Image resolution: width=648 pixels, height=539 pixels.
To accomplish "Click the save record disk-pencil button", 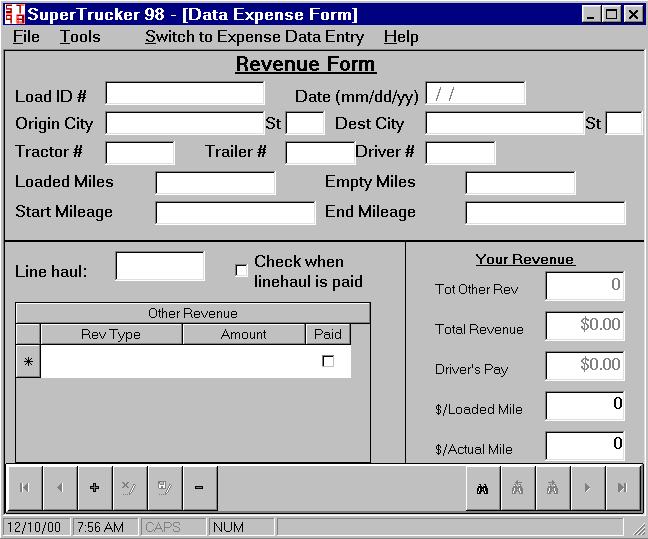I will click(x=164, y=488).
